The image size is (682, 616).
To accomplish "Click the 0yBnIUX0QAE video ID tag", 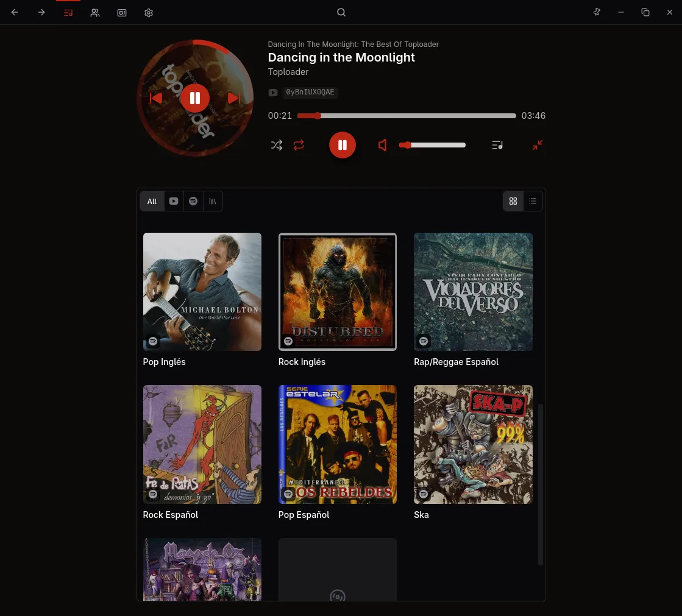I will (x=310, y=92).
